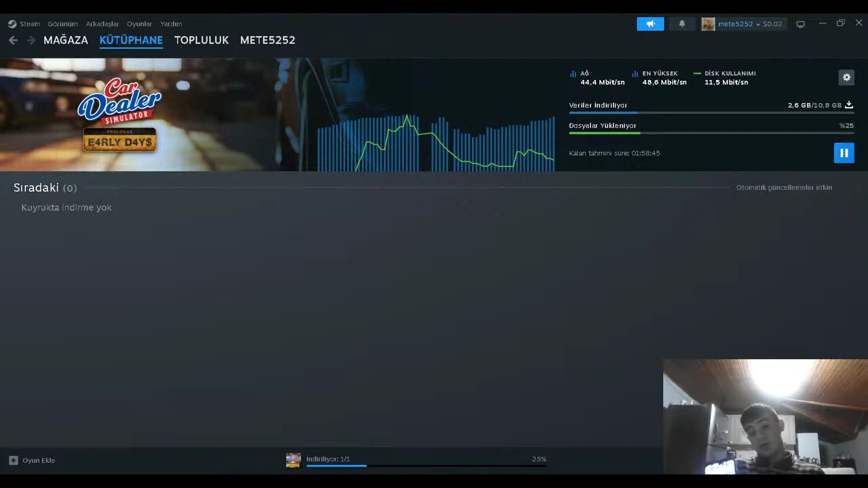Click the 25% label in bottom bar
This screenshot has height=488, width=868.
point(539,459)
